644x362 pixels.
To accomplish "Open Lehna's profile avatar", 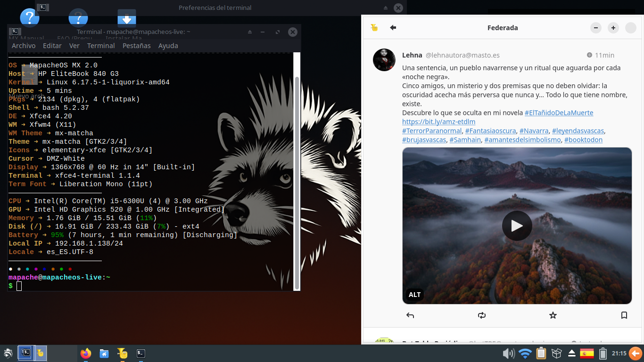I will [384, 59].
